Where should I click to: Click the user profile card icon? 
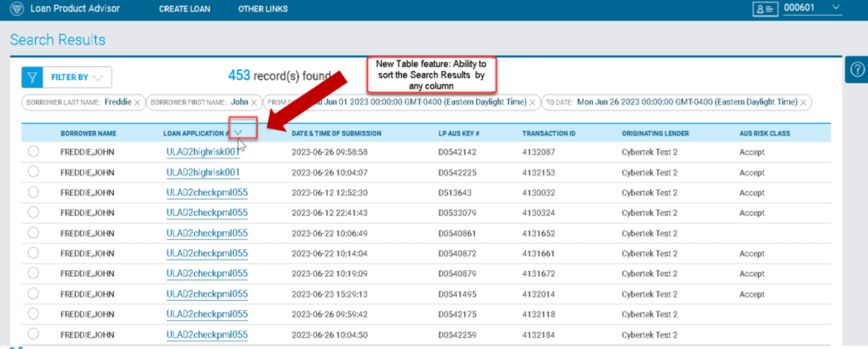tap(765, 9)
